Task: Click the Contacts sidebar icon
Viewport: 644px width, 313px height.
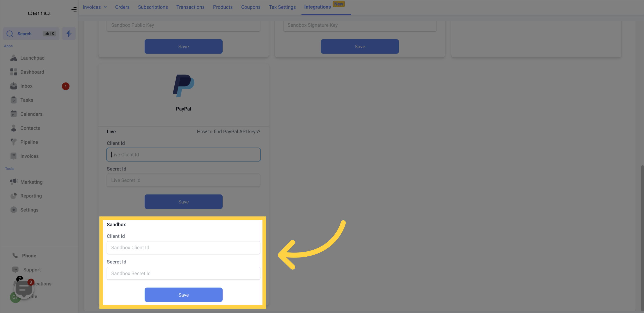Action: pos(14,128)
